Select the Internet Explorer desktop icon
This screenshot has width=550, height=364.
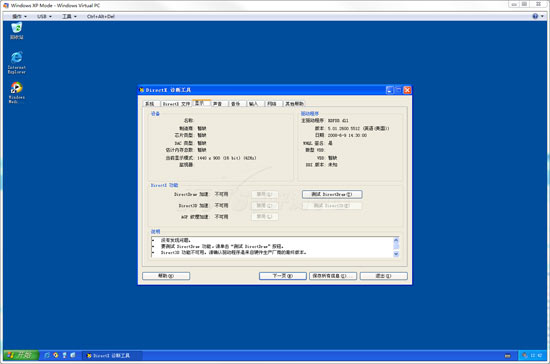coord(16,62)
